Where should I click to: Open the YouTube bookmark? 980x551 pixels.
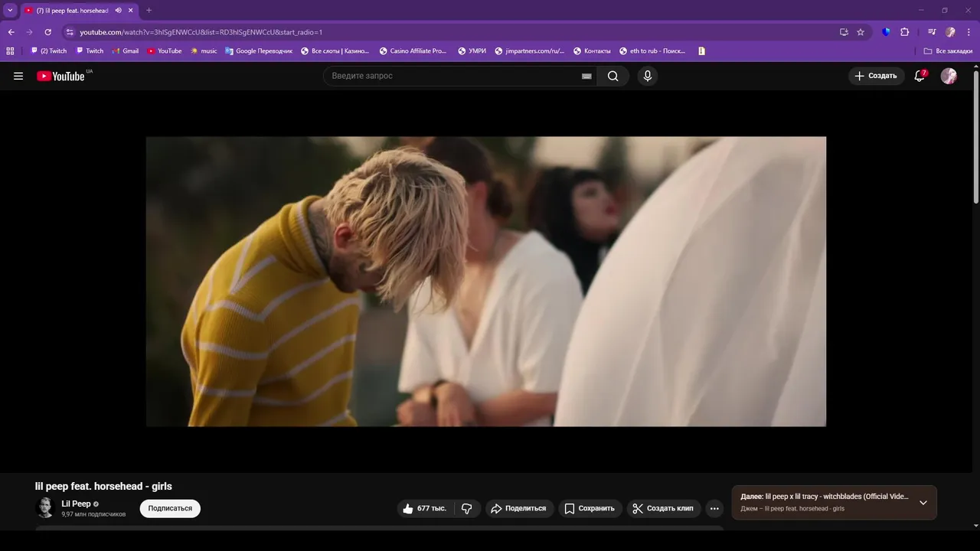coord(165,51)
